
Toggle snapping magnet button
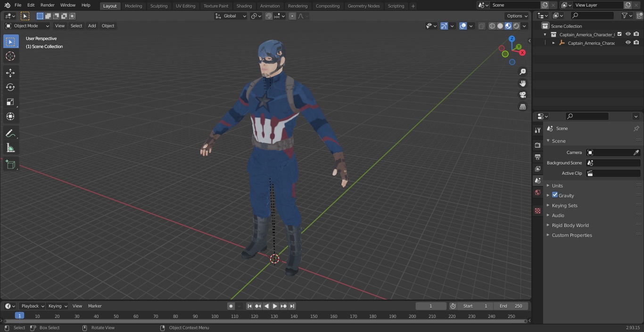[268, 16]
